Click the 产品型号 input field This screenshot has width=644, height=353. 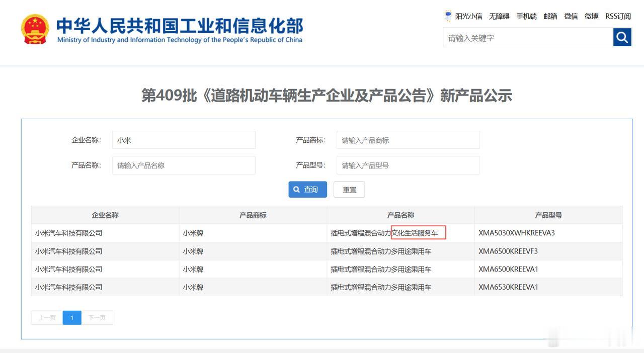408,165
